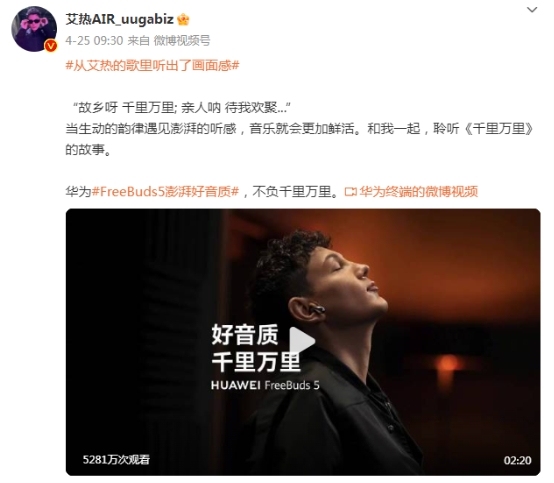The image size is (554, 483).
Task: Open hashtag #FreeBuds5澎湃好音质#
Action: (165, 192)
